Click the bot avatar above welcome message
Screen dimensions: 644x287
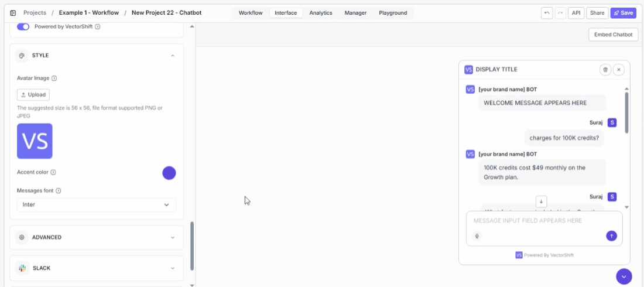(x=471, y=89)
